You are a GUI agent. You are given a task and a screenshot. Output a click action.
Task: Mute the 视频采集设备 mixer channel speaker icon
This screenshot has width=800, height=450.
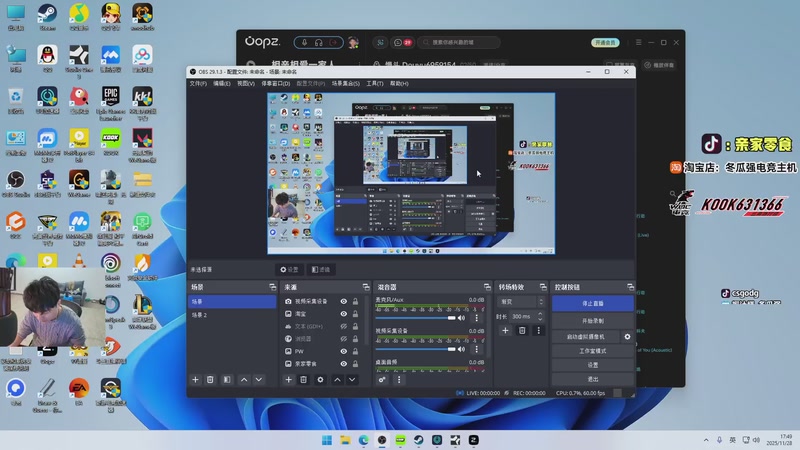pyautogui.click(x=461, y=349)
